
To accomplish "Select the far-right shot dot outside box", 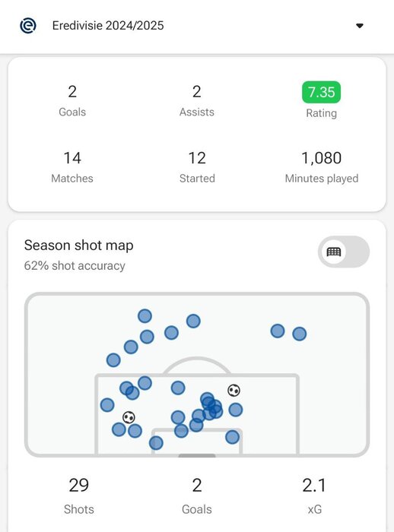I will click(299, 334).
